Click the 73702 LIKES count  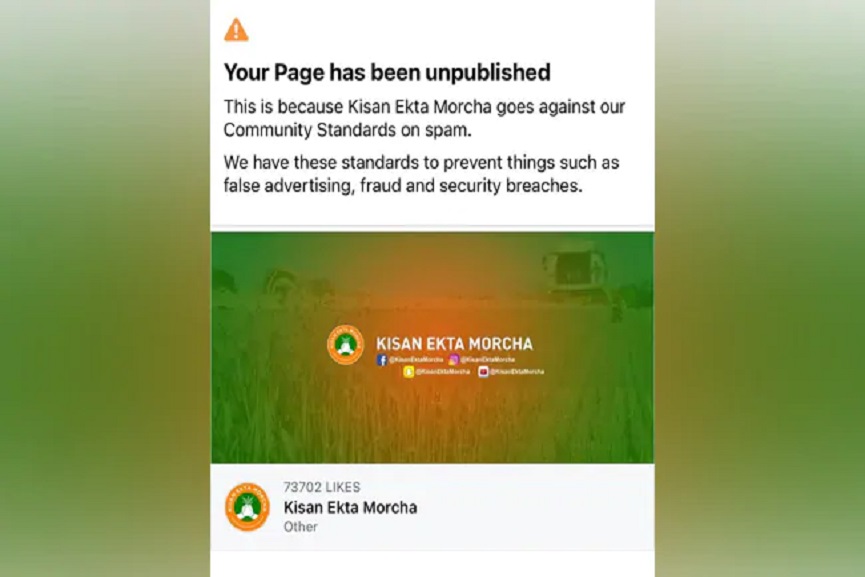coord(322,487)
